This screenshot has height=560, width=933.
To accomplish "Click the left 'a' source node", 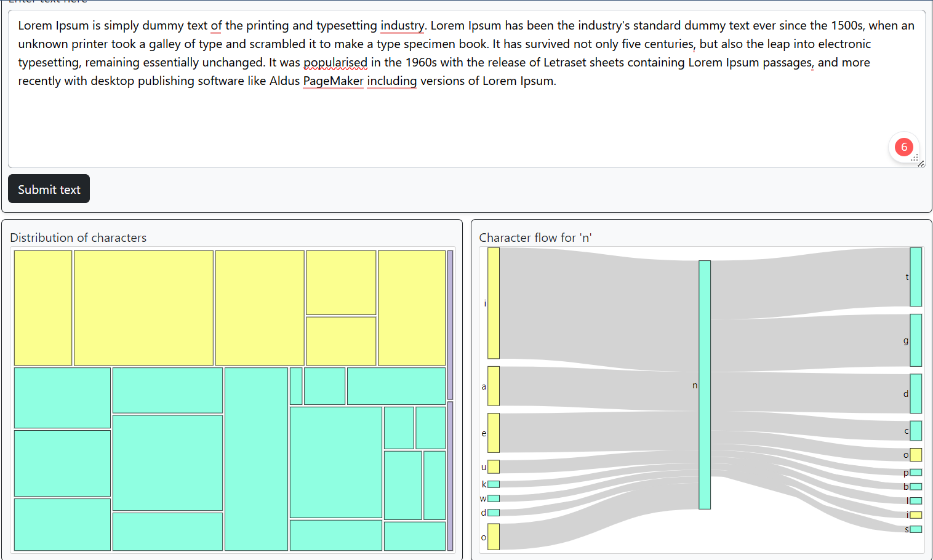I will coord(493,386).
